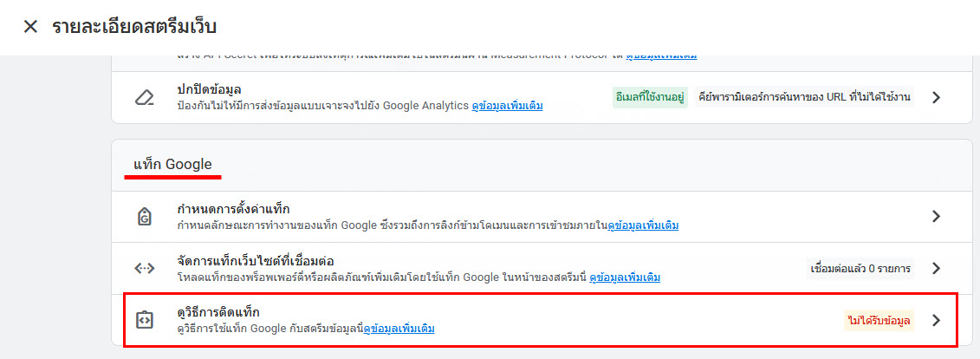980x359 pixels.
Task: Click the connected tags arrows icon
Action: 145,268
